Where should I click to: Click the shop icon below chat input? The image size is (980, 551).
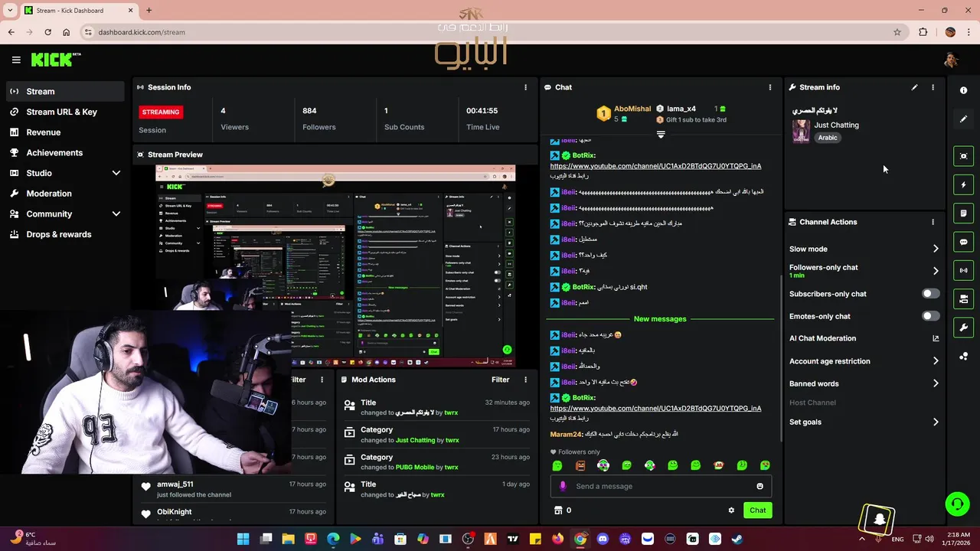[558, 510]
